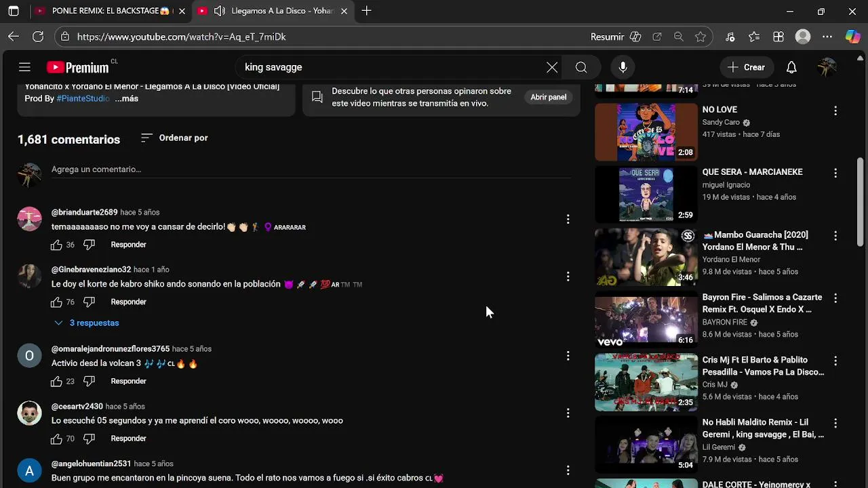Image resolution: width=868 pixels, height=488 pixels.
Task: Open Vamos Pa La Disco thumbnail
Action: [646, 382]
